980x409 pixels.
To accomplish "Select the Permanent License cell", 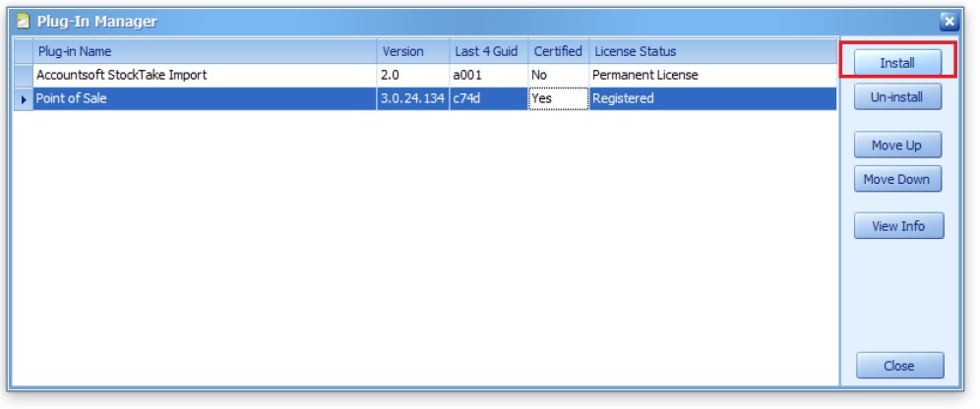I will pyautogui.click(x=711, y=75).
